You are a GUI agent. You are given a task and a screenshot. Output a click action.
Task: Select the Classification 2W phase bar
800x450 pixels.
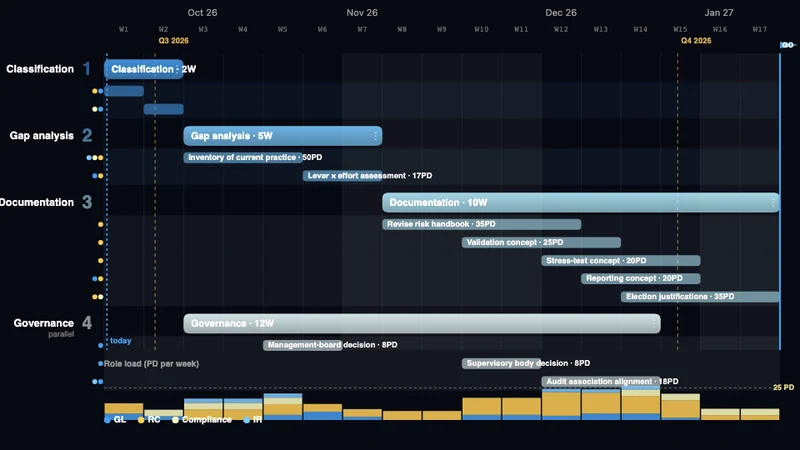pyautogui.click(x=143, y=69)
